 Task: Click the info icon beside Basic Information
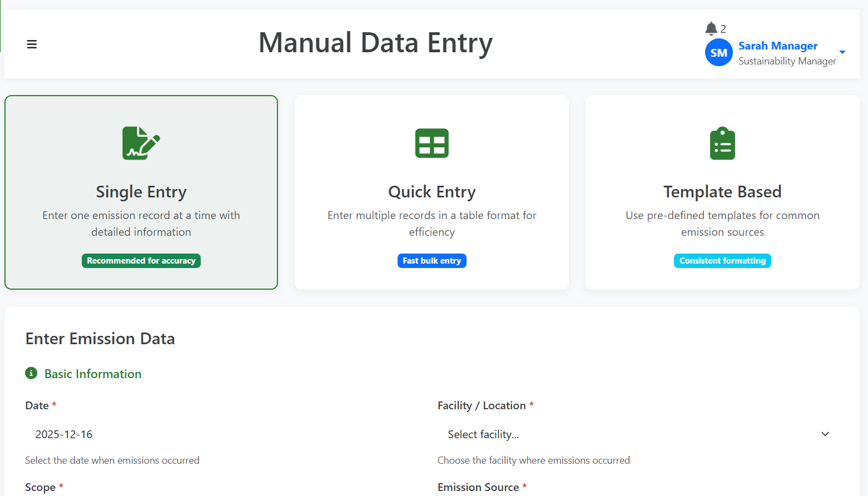[31, 373]
